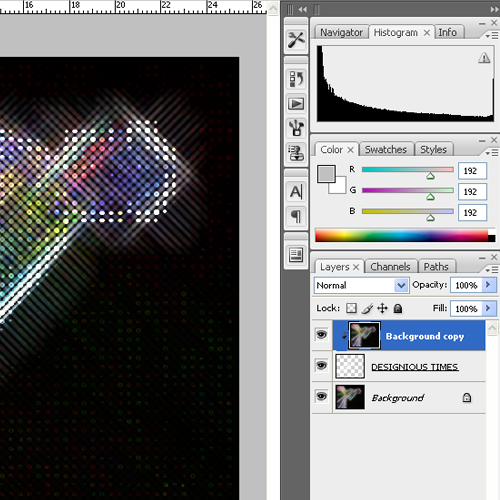500x500 pixels.
Task: Open the Clone Source stamp icon
Action: [x=296, y=153]
